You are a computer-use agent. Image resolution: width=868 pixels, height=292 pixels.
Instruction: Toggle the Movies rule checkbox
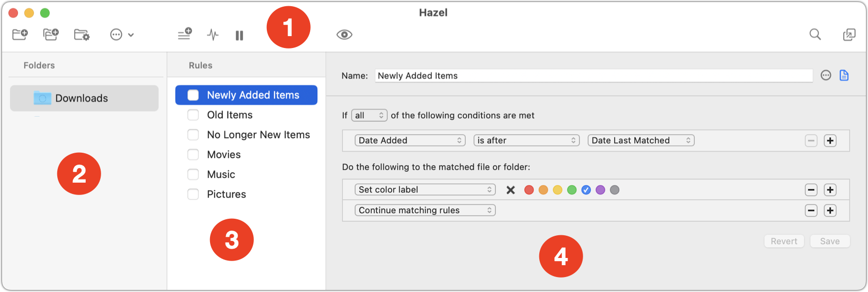point(193,154)
